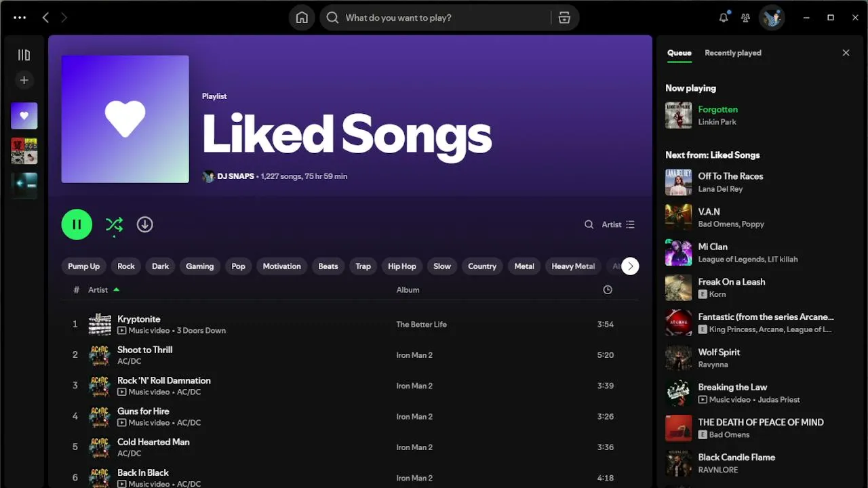
Task: Switch to the Queue tab
Action: [x=679, y=53]
